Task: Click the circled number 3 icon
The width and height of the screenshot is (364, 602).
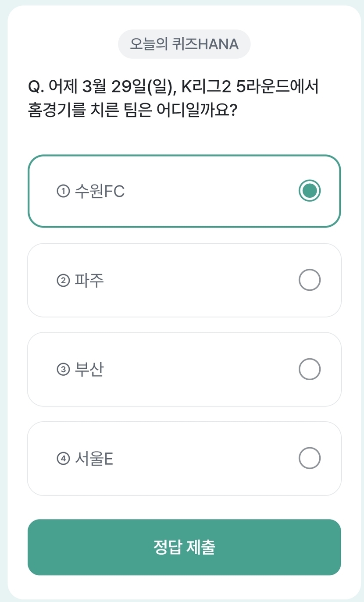Action: [64, 370]
